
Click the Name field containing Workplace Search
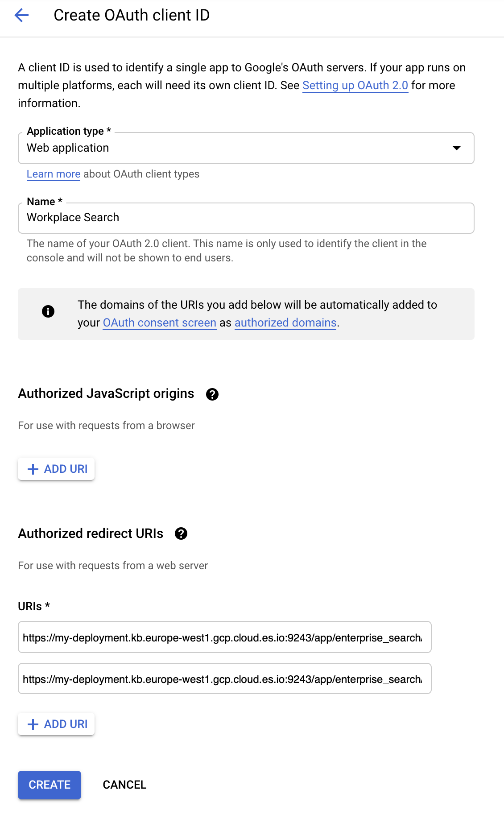coord(246,218)
